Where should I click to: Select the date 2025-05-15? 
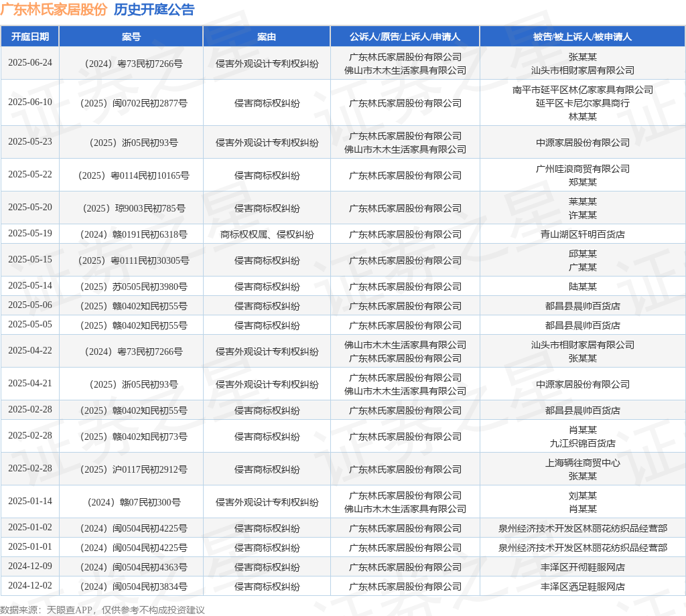point(29,260)
